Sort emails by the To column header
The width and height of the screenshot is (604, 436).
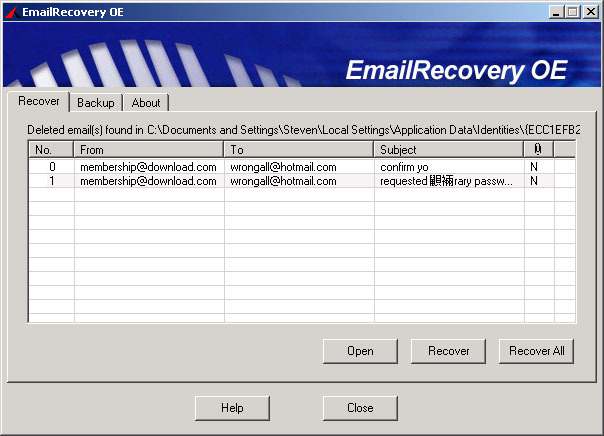[x=299, y=149]
